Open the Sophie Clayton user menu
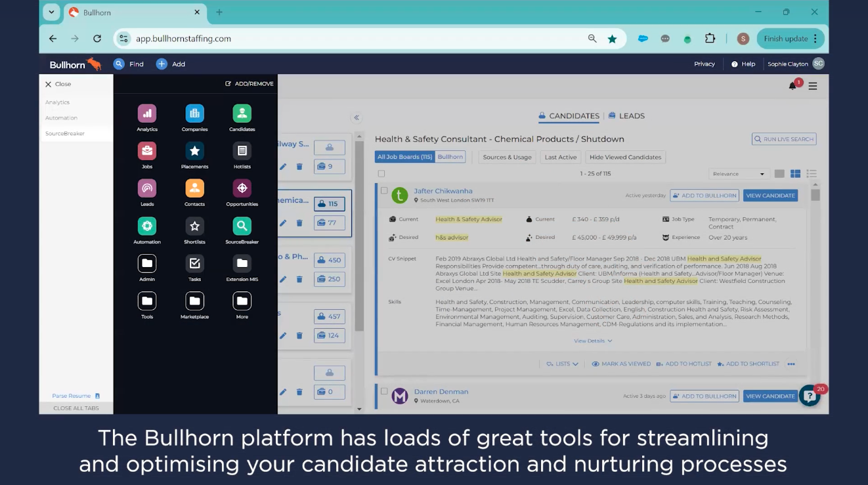 point(796,64)
